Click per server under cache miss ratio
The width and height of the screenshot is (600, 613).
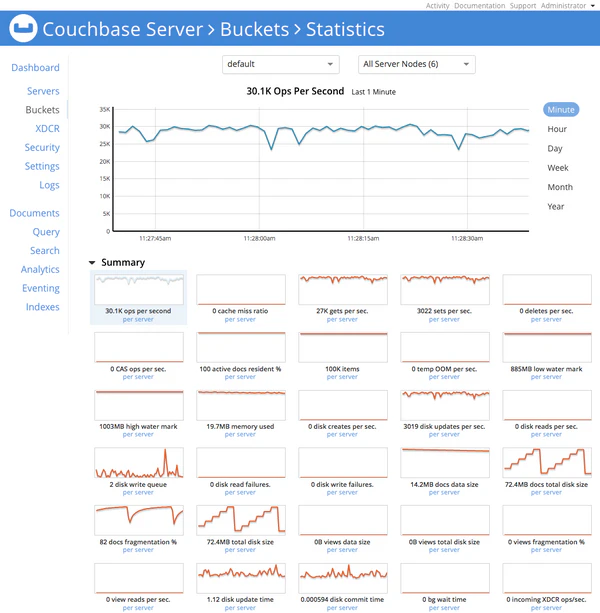pyautogui.click(x=240, y=320)
